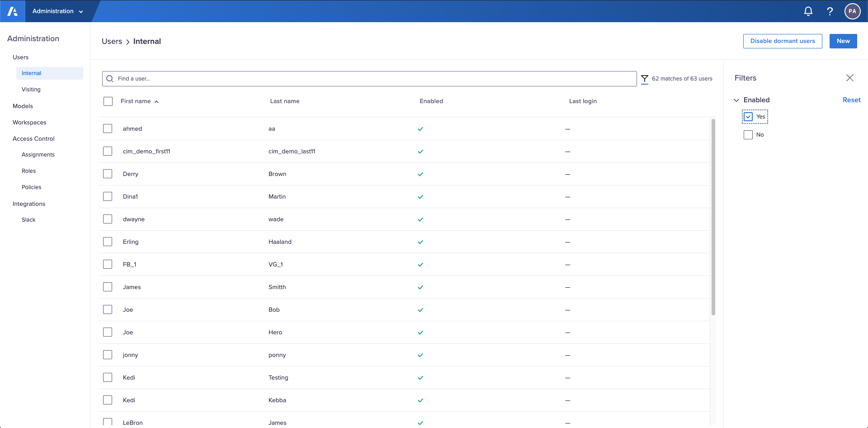Open the Visiting users page in sidebar
The height and width of the screenshot is (428, 868).
pos(31,89)
